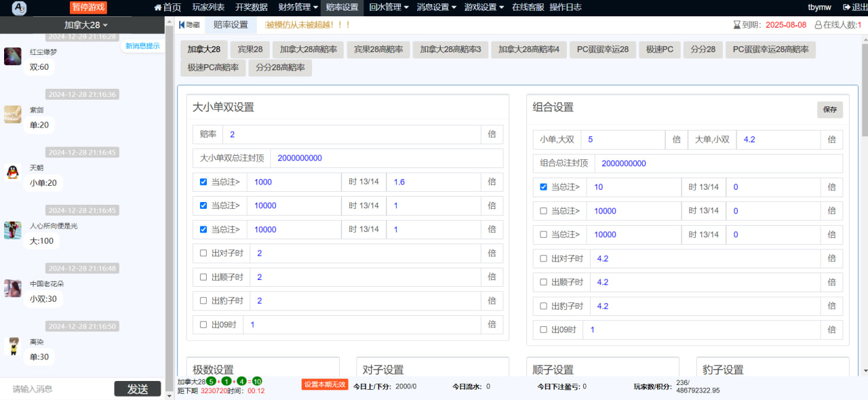Screen dimensions: 868x400
Task: Click the penguin avatar of user 天朝
Action: 12,173
